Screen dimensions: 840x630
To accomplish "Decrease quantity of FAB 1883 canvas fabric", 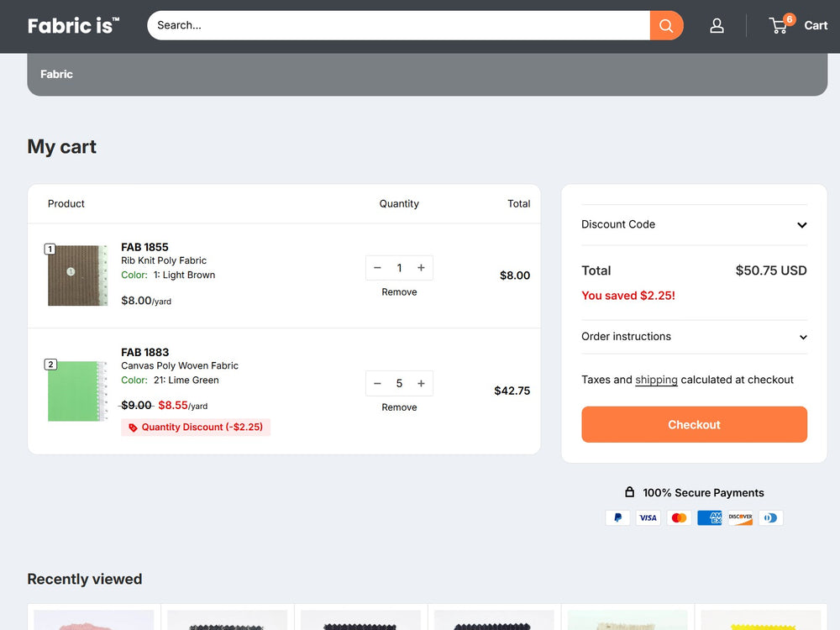I will tap(377, 383).
